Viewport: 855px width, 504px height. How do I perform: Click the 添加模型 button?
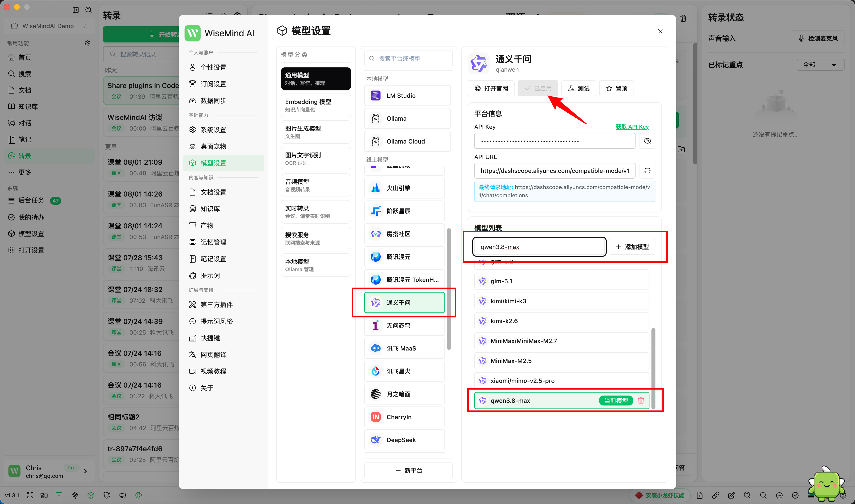(x=632, y=247)
